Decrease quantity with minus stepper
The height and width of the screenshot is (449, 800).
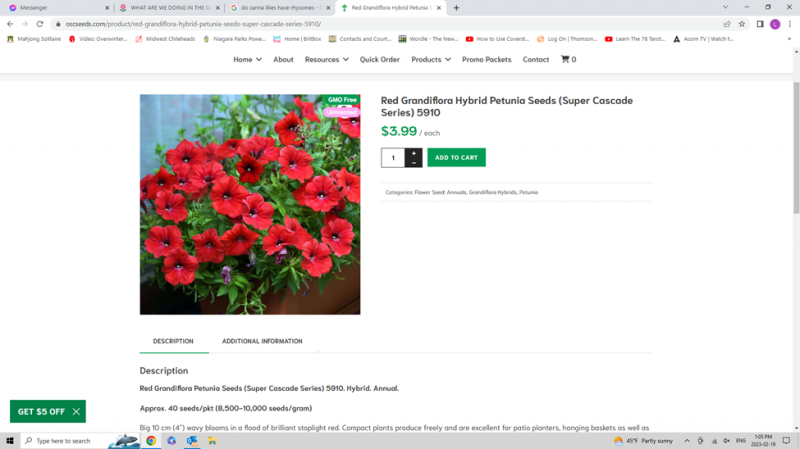[x=414, y=162]
